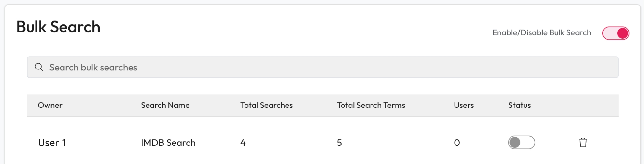Delete the IMDB Search entry with the trash icon
The width and height of the screenshot is (644, 164).
[x=583, y=143]
